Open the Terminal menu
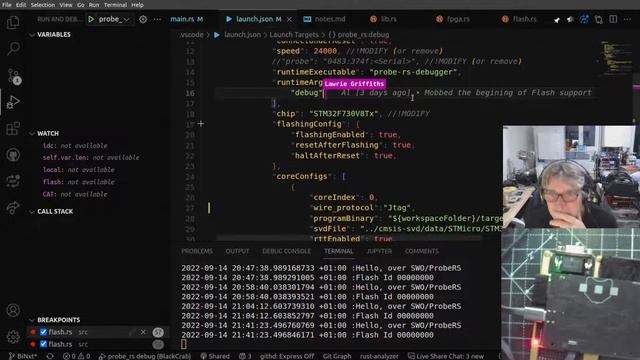The height and width of the screenshot is (360, 640). coord(115,5)
